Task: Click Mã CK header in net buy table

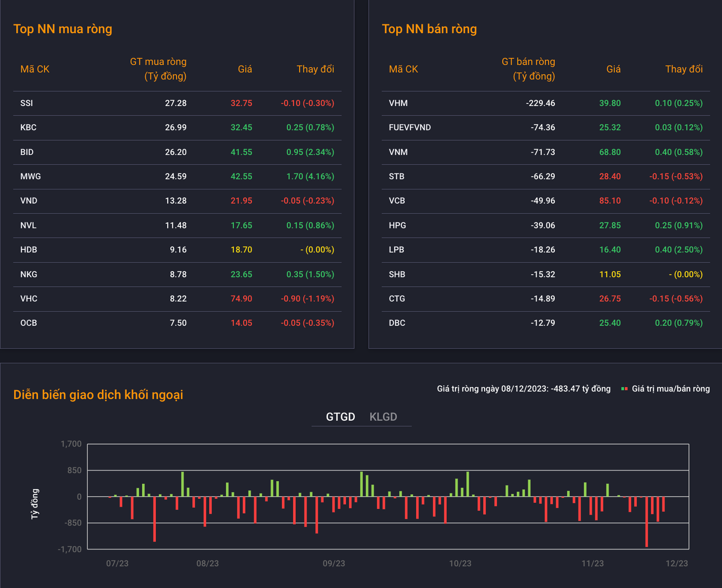Action: tap(35, 69)
